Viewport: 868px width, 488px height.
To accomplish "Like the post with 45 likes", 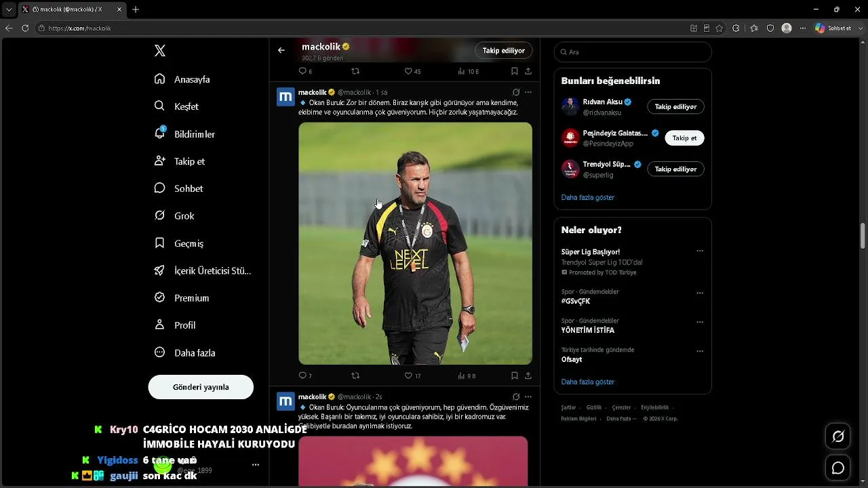I will pos(412,71).
